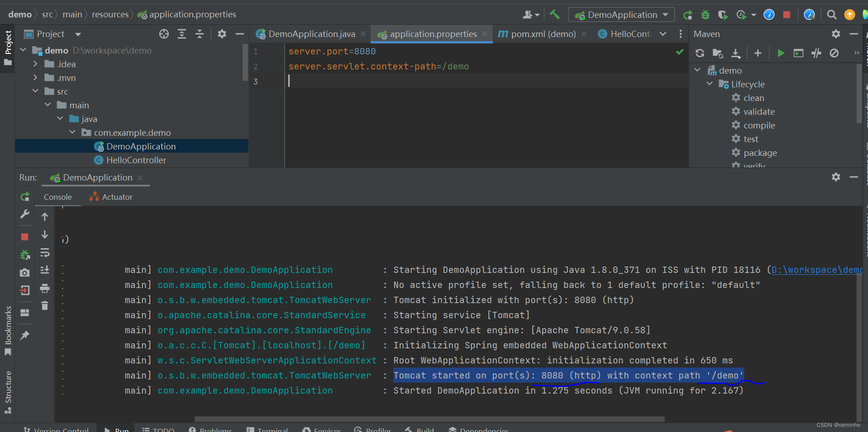Expand the .mvn folder
The image size is (868, 432).
[35, 78]
